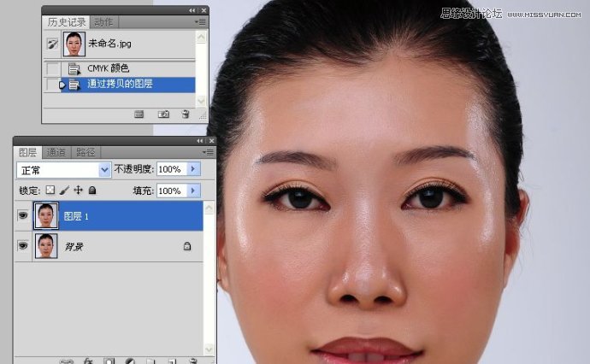Select the 背景 layer thumbnail

(x=46, y=246)
